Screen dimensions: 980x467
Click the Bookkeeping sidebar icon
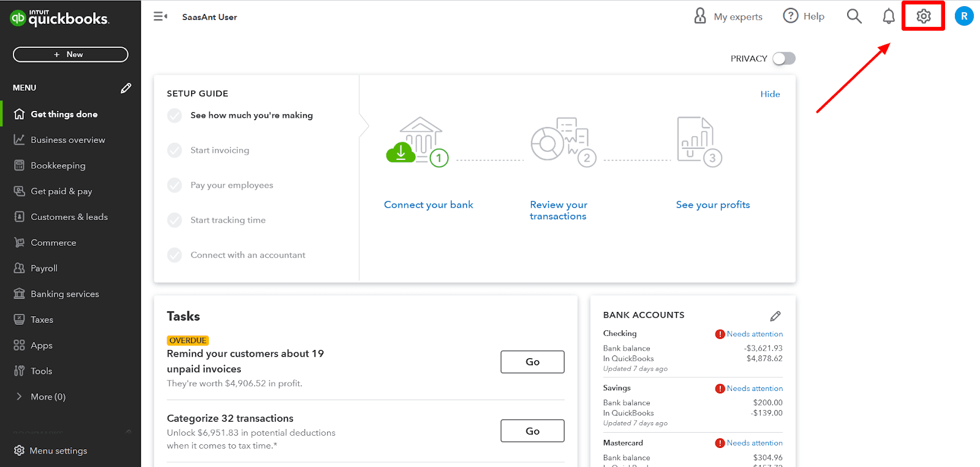20,165
